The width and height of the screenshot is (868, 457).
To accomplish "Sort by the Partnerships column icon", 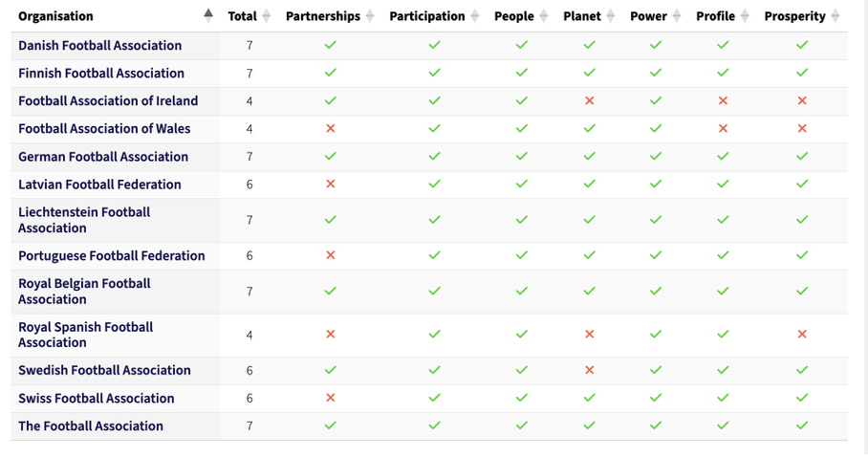I will pos(370,16).
